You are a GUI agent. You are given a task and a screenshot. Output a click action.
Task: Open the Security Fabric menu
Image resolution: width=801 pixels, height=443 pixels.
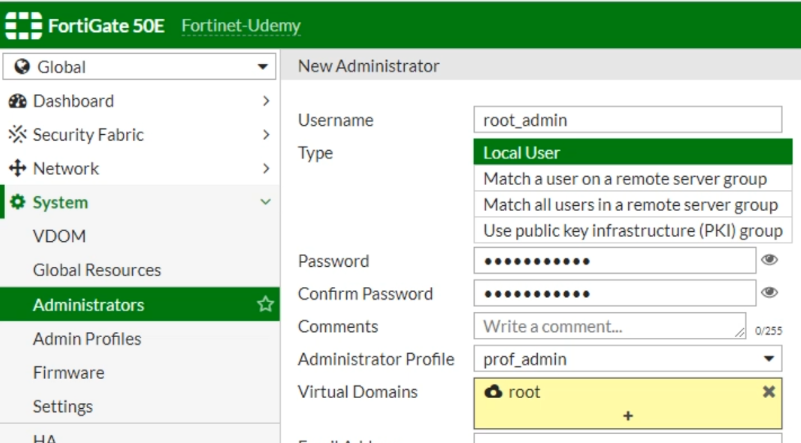[x=139, y=134]
